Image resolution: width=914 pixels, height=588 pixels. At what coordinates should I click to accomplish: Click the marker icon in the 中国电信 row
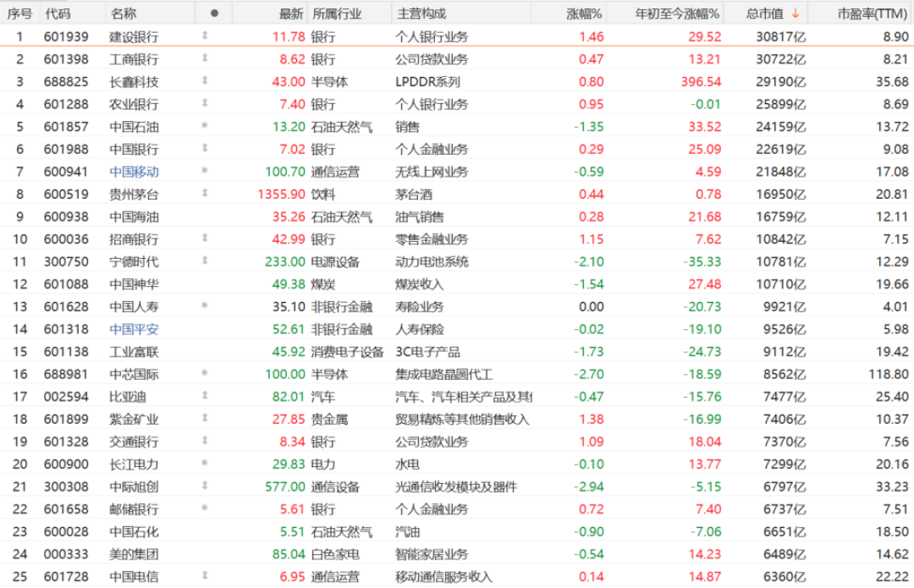(x=205, y=576)
